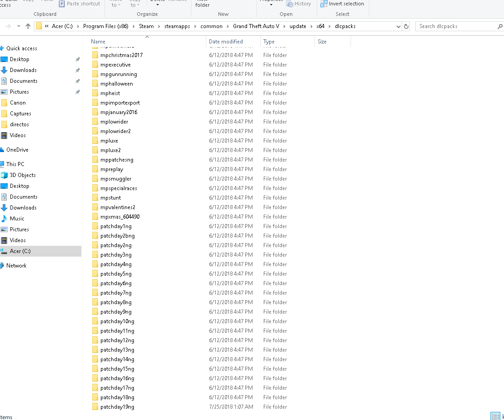This screenshot has width=504, height=420.
Task: Expand the chevron after Steam breadcrumb
Action: 159,26
